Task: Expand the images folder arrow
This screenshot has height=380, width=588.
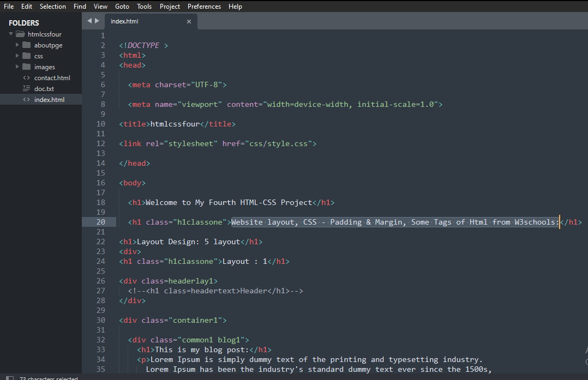Action: pos(17,67)
